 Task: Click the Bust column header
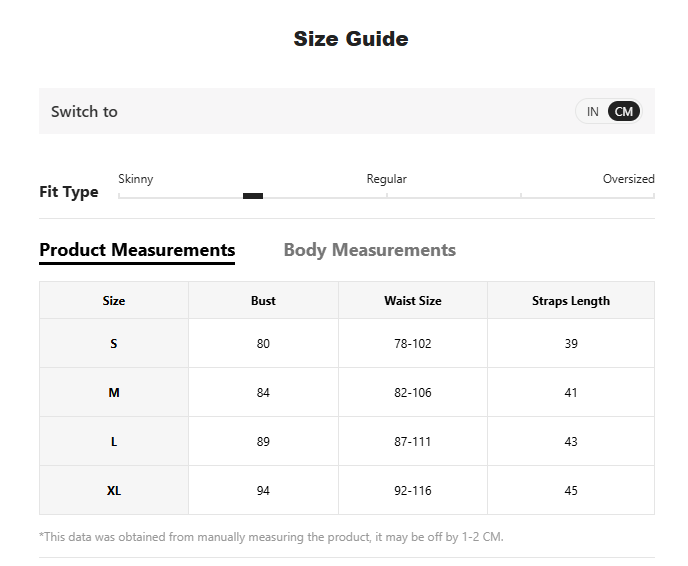tap(263, 301)
